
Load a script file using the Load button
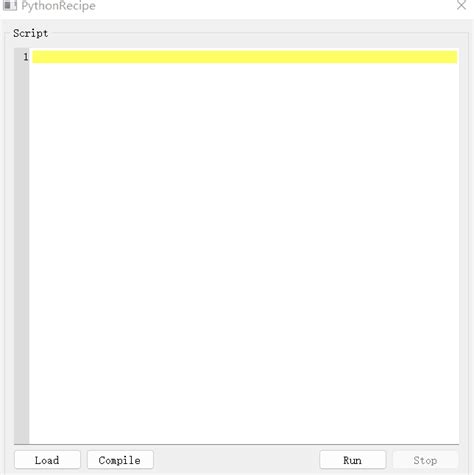click(x=47, y=460)
